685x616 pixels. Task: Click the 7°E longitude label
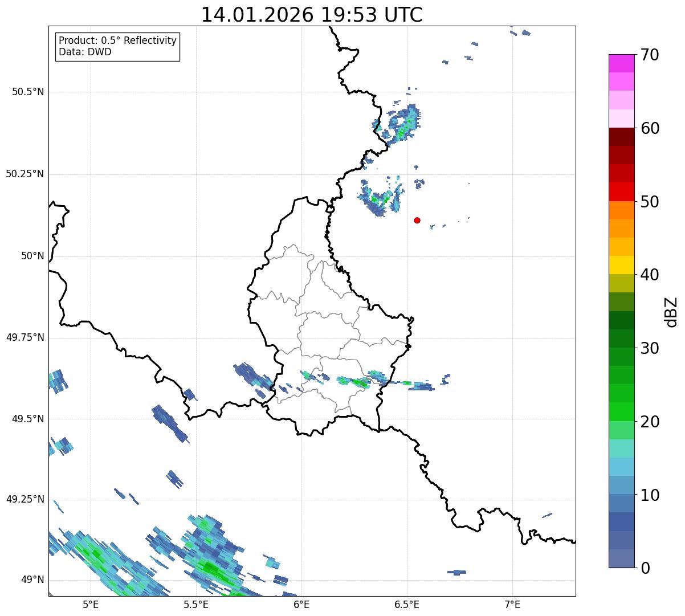click(512, 605)
